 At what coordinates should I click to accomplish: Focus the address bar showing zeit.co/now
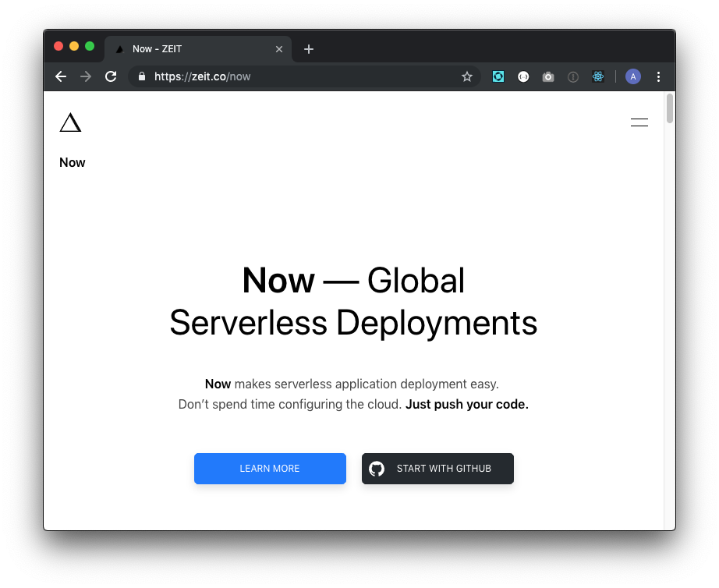coord(305,76)
